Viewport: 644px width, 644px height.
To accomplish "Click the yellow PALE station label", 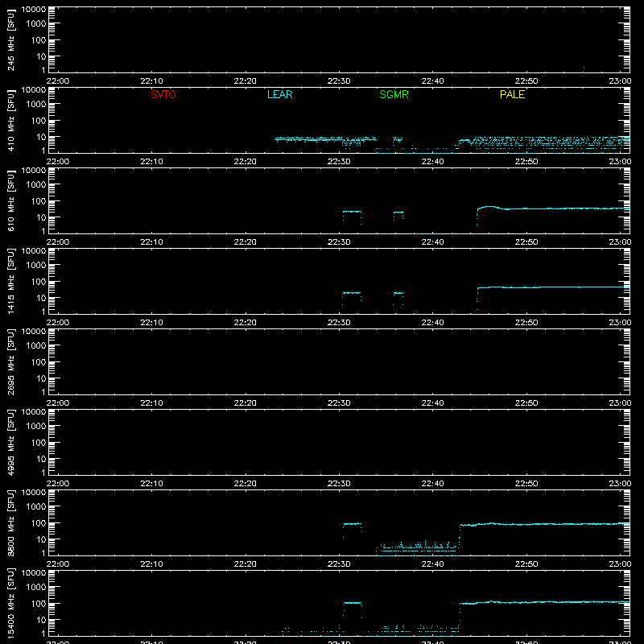I will point(512,94).
